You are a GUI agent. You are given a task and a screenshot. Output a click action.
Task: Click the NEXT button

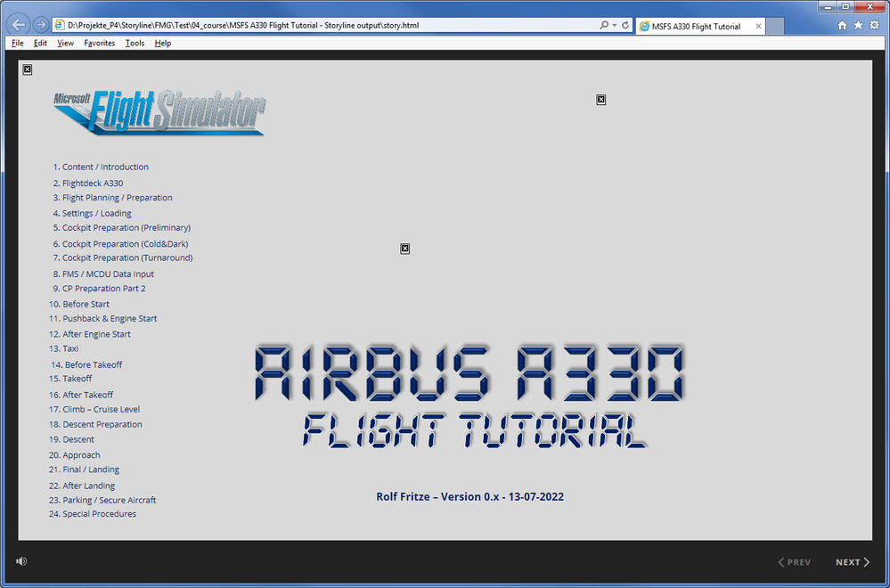(853, 562)
